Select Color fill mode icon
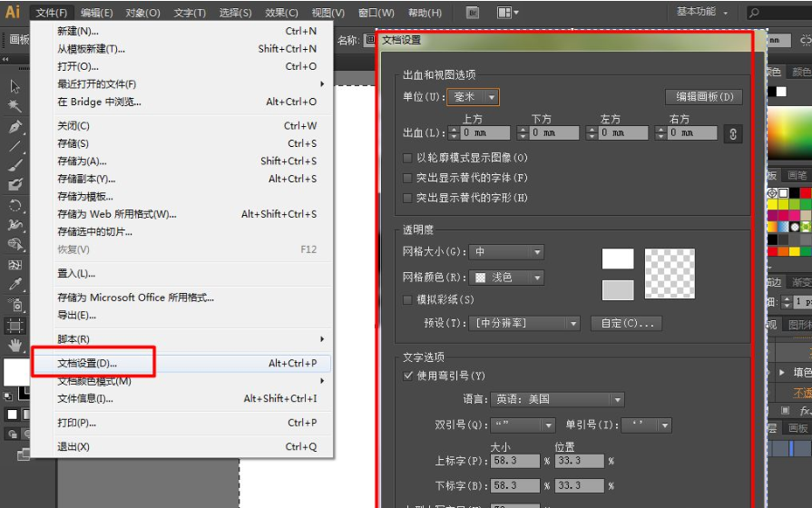The height and width of the screenshot is (508, 812). coord(12,415)
